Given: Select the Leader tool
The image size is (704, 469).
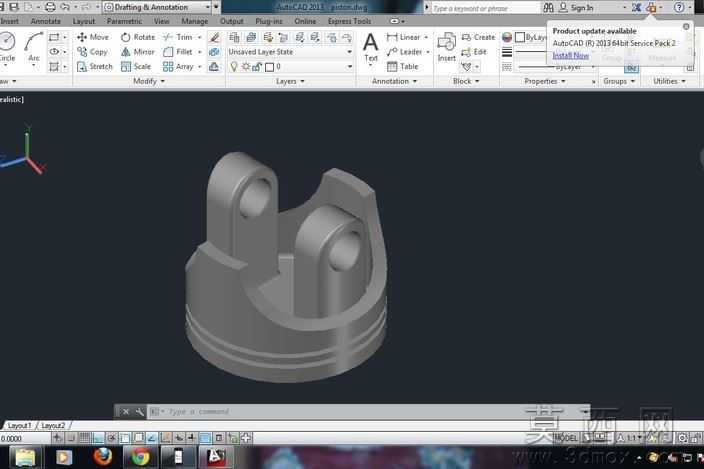Looking at the screenshot, I should [x=405, y=52].
